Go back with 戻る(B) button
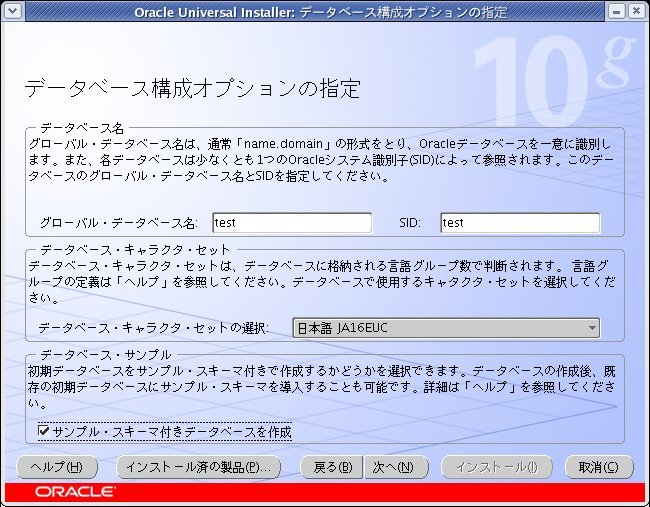The height and width of the screenshot is (507, 650). click(x=332, y=467)
